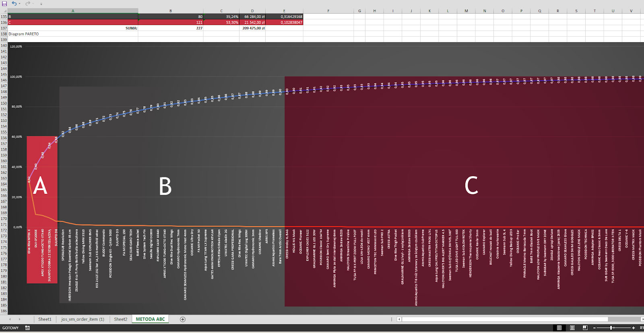Viewport: 644px width, 333px height.
Task: Select cell with value 121 in column B
Action: 171,23
